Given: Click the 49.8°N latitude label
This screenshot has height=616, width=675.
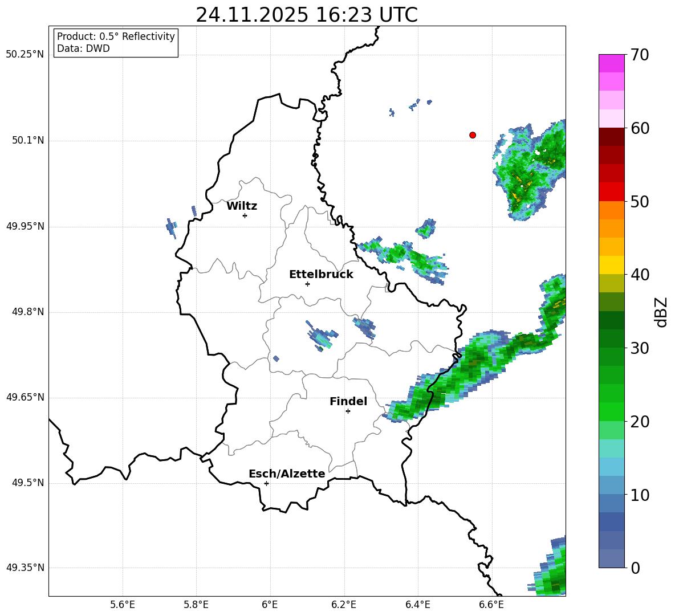Looking at the screenshot, I should pyautogui.click(x=27, y=312).
